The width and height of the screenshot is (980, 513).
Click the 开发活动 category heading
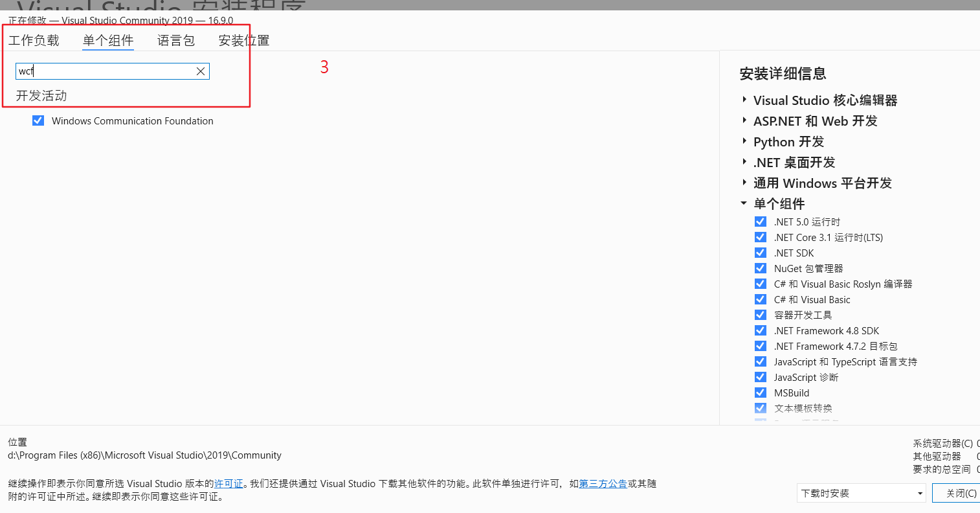tap(41, 96)
